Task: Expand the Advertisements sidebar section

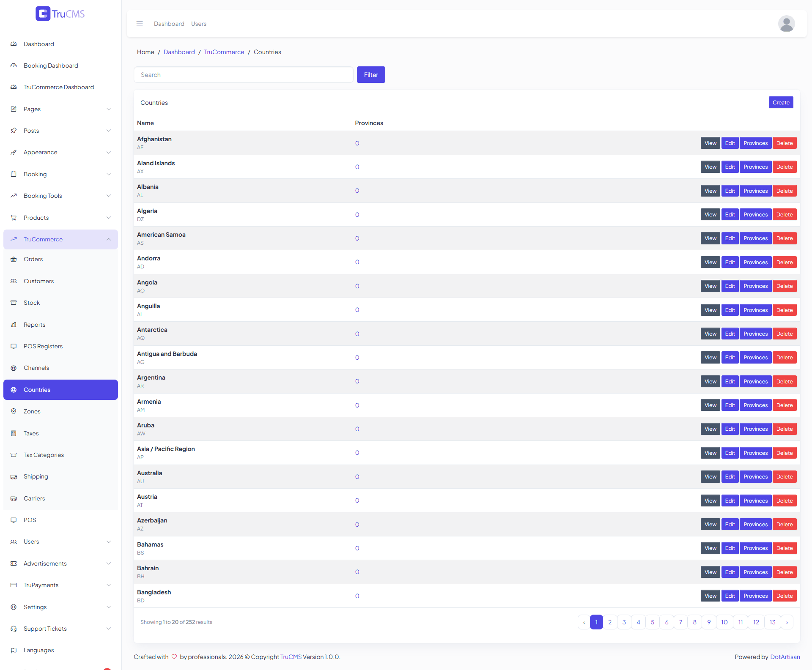Action: click(60, 563)
